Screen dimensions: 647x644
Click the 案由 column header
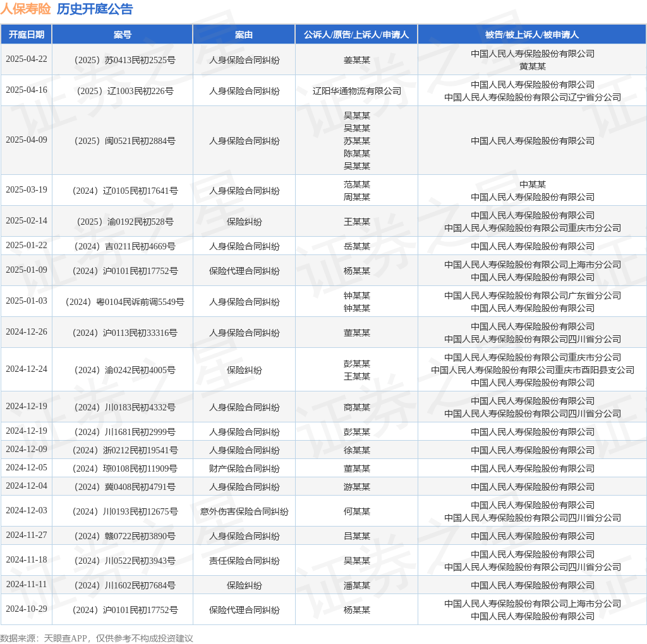click(x=244, y=35)
